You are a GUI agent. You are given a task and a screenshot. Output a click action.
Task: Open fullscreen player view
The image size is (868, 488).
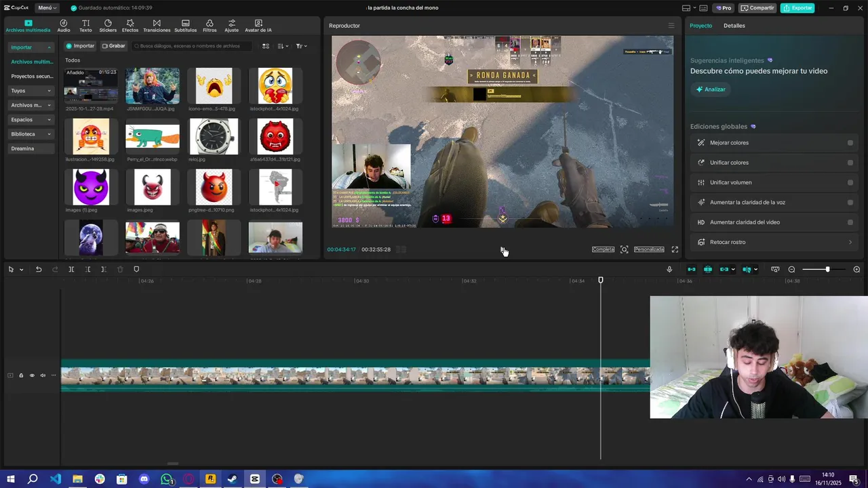pyautogui.click(x=675, y=249)
